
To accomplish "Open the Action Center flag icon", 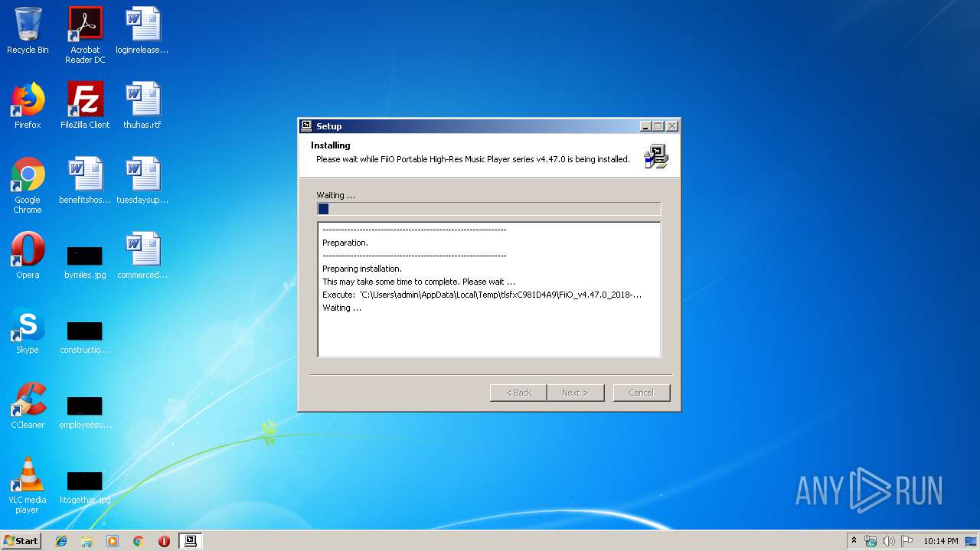I will pyautogui.click(x=907, y=541).
